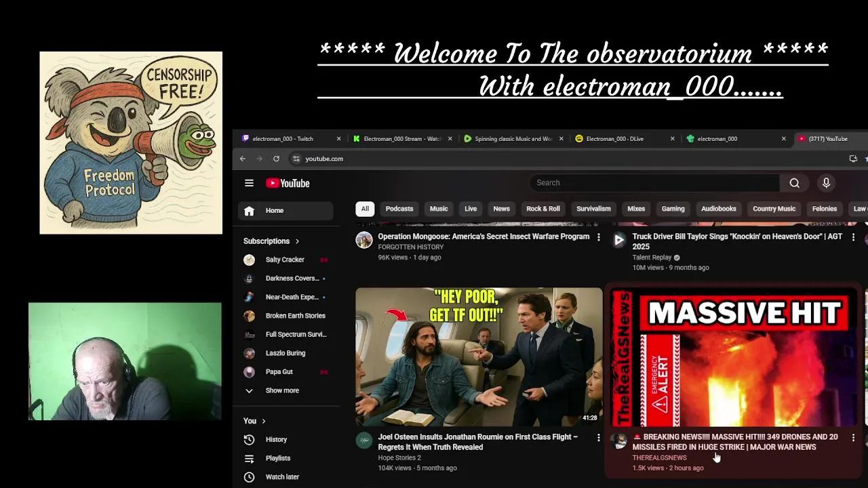Select the Mixes filter chip
868x488 pixels.
636,209
